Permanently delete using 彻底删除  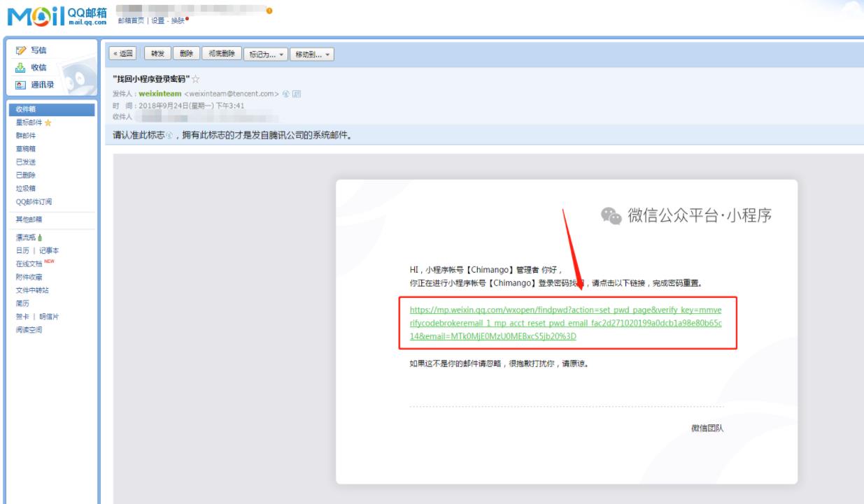(222, 54)
